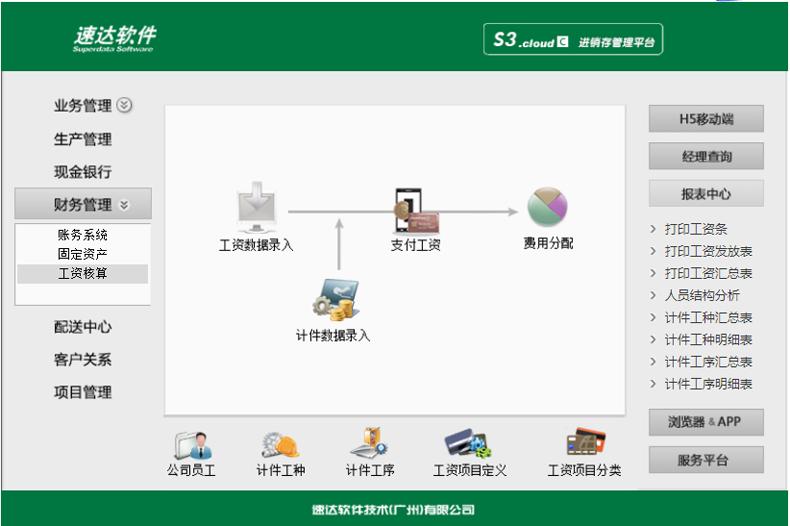Open the 财务管理 menu
Viewport: 790px width, 526px height.
83,204
